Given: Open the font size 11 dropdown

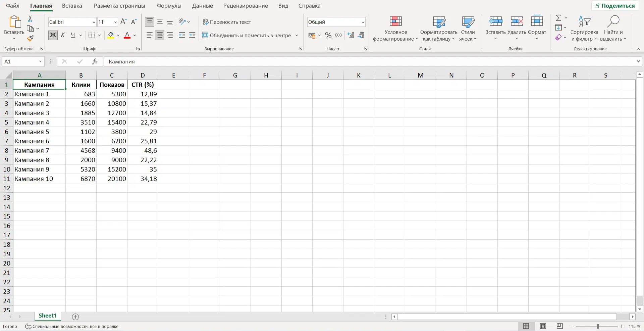Looking at the screenshot, I should 115,22.
